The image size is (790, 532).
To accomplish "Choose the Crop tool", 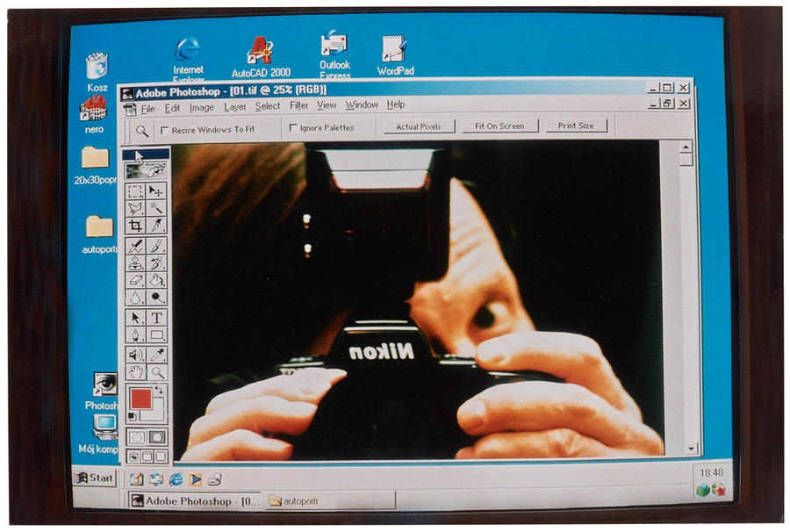I will [x=135, y=226].
